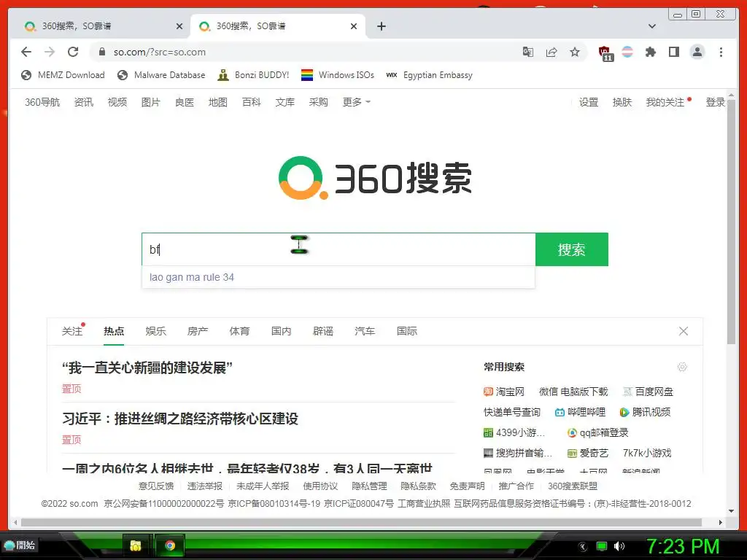Click the padlock icon in the address bar
747x560 pixels.
click(x=101, y=52)
